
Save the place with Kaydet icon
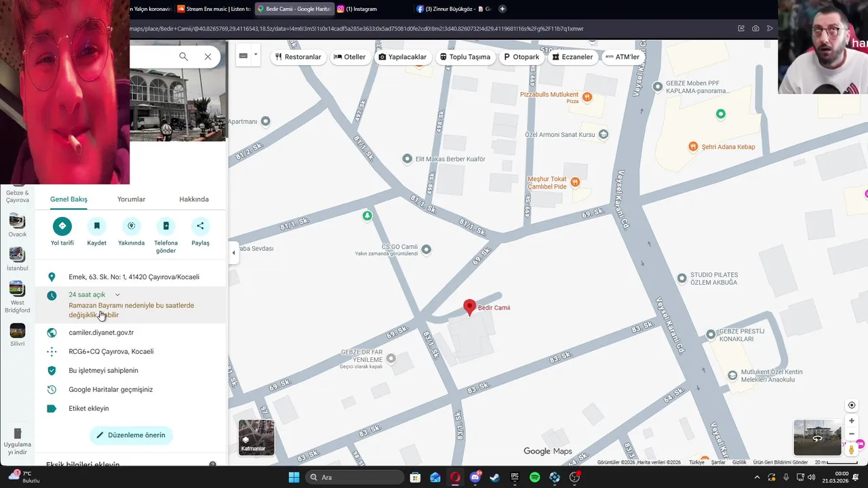pos(96,226)
